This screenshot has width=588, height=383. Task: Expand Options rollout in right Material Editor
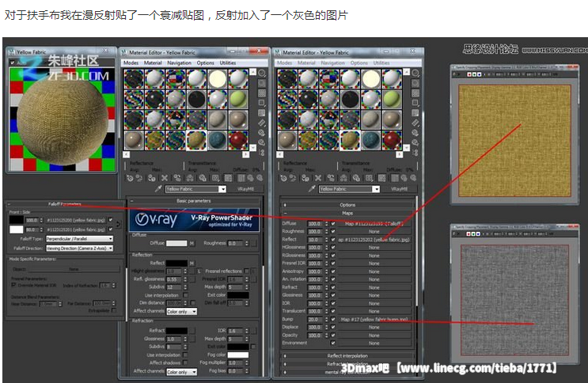pyautogui.click(x=347, y=205)
